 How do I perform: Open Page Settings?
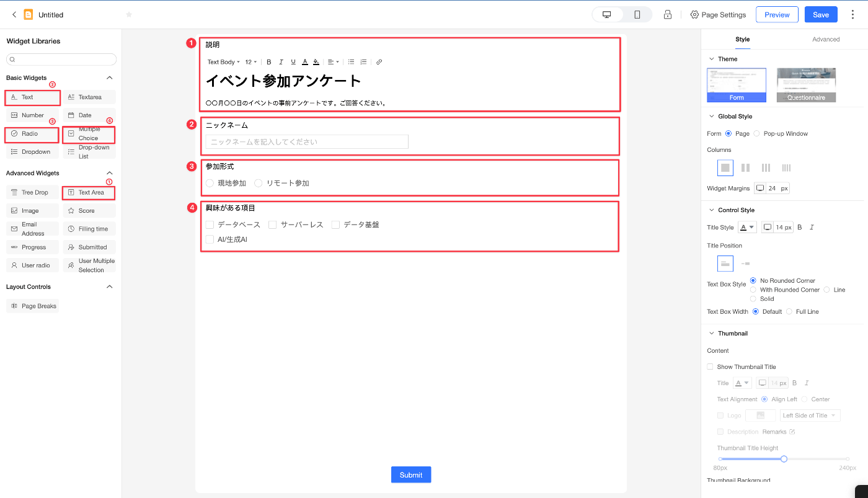tap(718, 14)
